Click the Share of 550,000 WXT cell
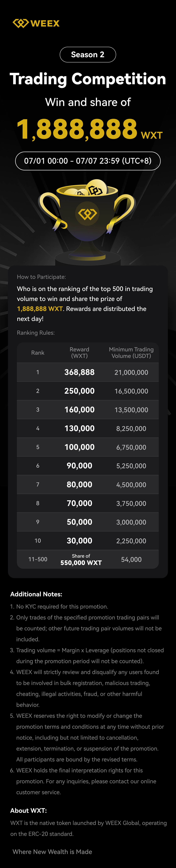 coord(81,560)
